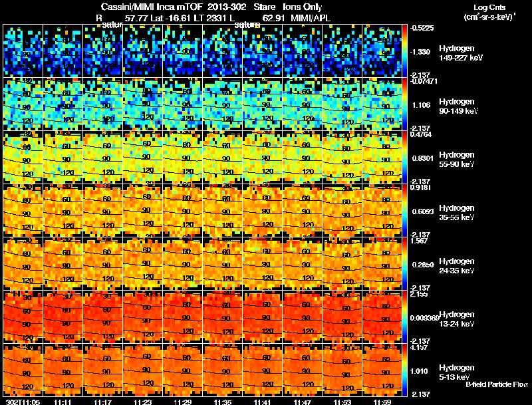The width and height of the screenshot is (532, 405).
Task: Click the Log Cnts units legend title
Action: (x=489, y=12)
